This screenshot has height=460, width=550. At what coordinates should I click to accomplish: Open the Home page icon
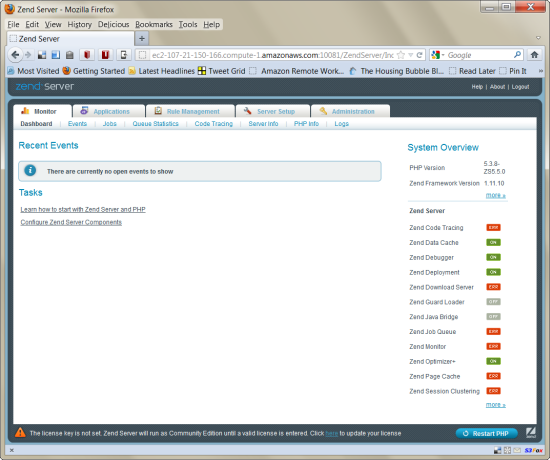point(534,55)
